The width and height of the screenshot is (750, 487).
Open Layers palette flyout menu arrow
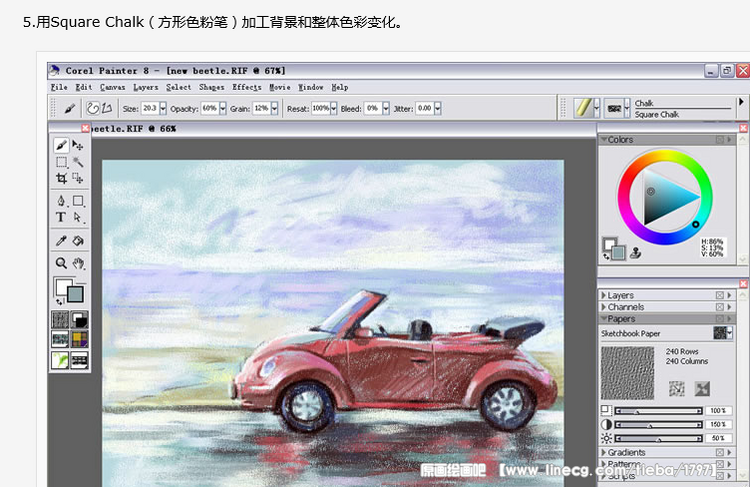click(729, 295)
